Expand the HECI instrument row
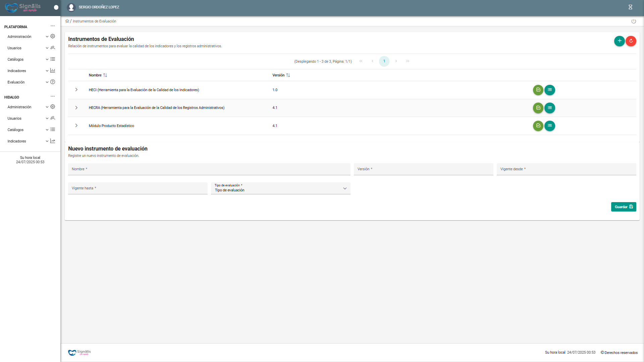The image size is (644, 362). coord(76,90)
